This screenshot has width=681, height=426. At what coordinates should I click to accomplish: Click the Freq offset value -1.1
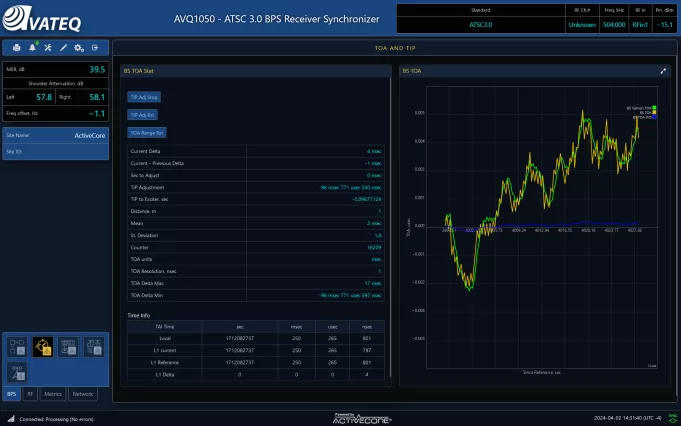click(x=97, y=113)
